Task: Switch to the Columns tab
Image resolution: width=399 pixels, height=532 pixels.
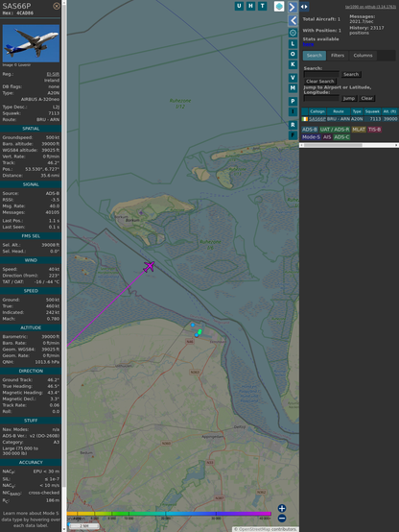Action: coord(364,56)
